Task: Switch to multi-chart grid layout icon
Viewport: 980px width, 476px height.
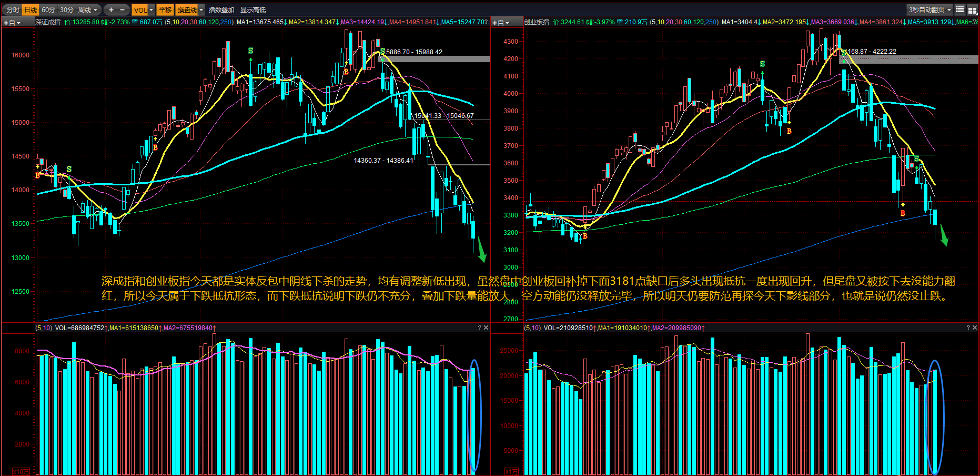Action: pyautogui.click(x=972, y=9)
